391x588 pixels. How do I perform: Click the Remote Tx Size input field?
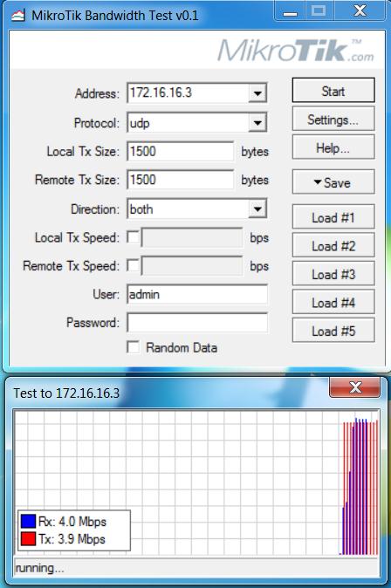181,180
